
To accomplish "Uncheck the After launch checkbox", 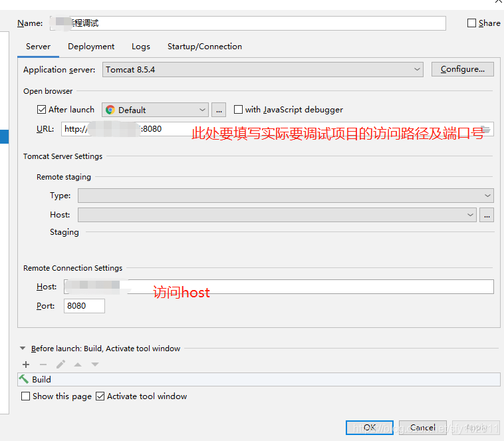I will [42, 110].
